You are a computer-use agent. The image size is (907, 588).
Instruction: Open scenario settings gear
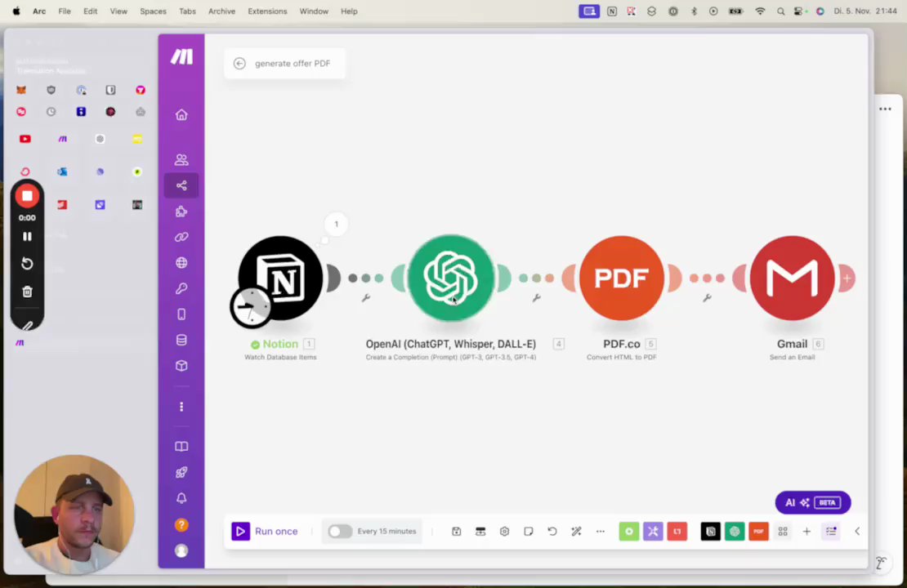click(504, 532)
